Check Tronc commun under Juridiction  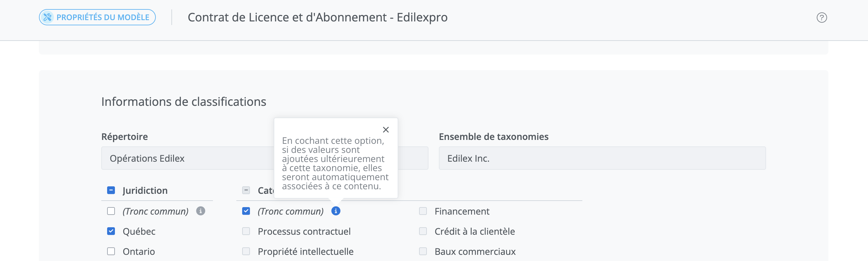tap(111, 211)
